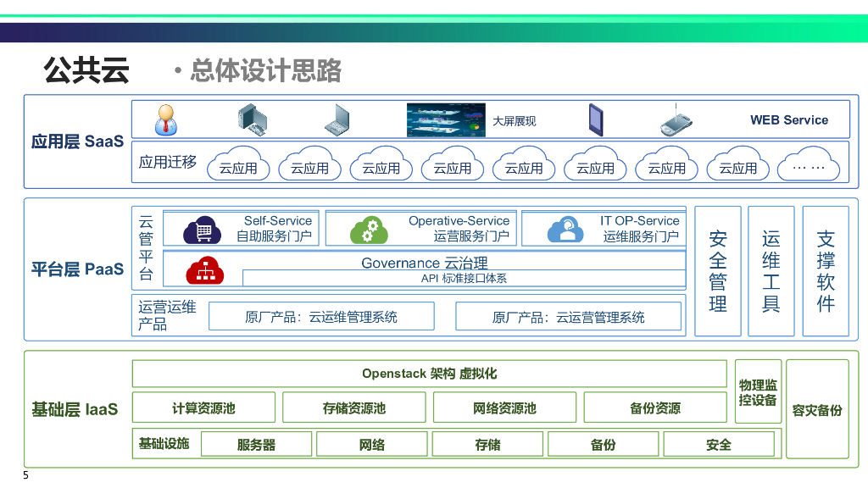Select the 物理监控设备 box

tap(759, 391)
